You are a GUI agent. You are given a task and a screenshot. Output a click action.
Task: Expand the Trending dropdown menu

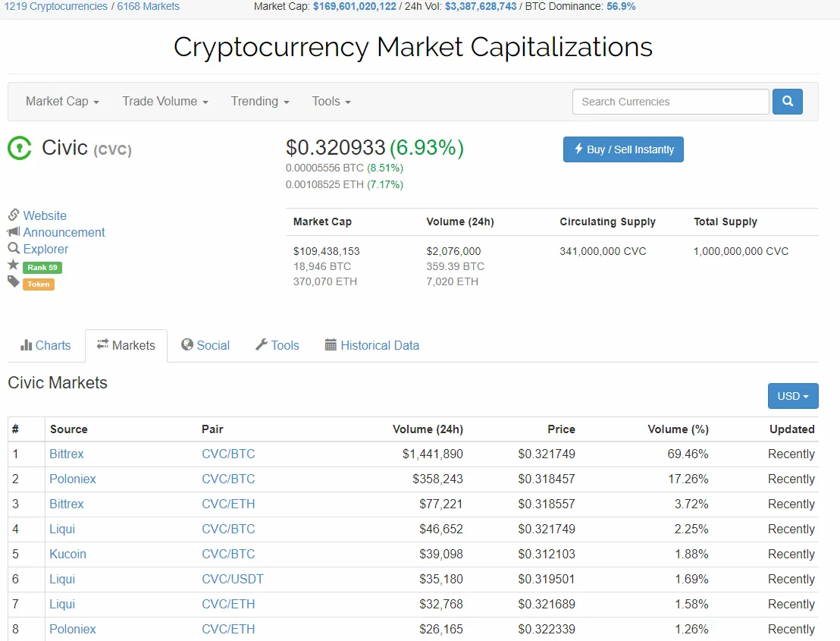[x=260, y=102]
